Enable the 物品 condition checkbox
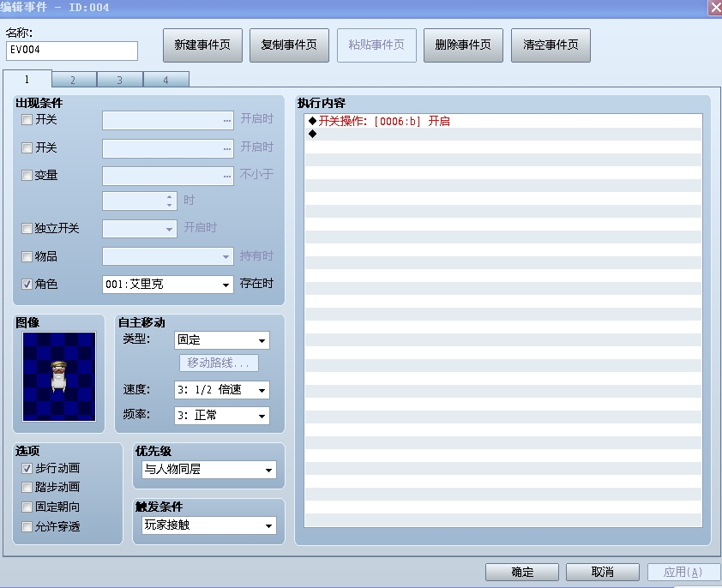This screenshot has width=722, height=588. pos(27,256)
